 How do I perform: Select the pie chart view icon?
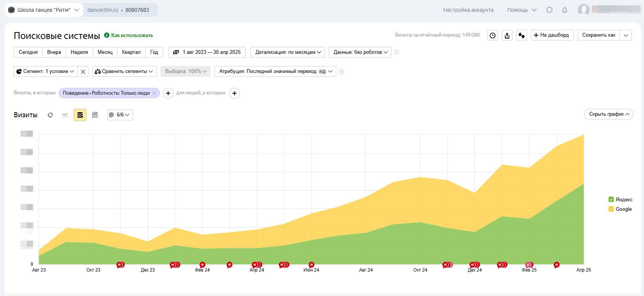[x=50, y=115]
